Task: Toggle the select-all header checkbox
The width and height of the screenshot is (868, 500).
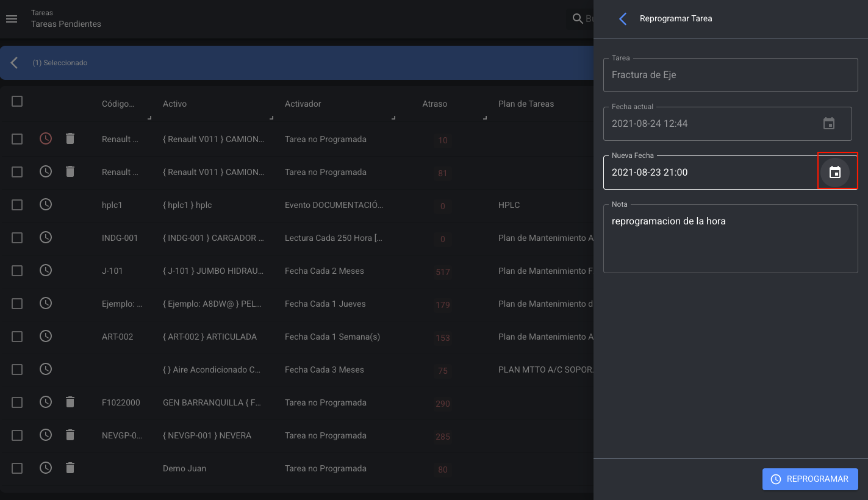Action: [17, 101]
